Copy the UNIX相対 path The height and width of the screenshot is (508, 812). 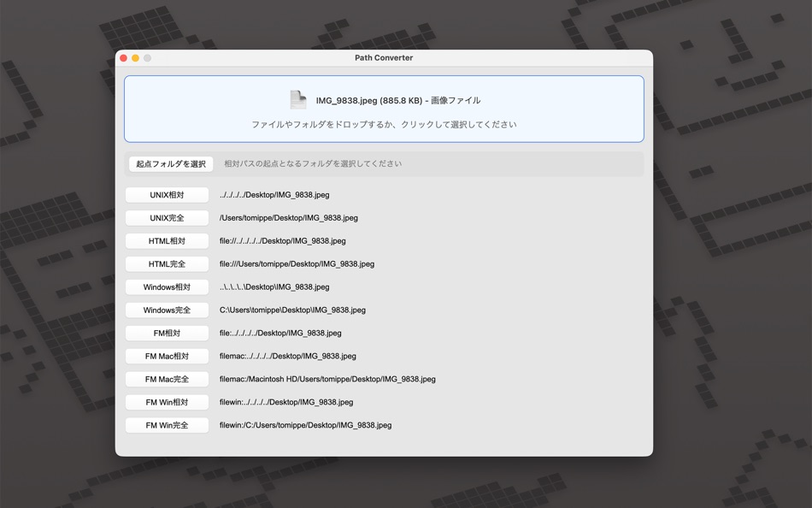[167, 194]
